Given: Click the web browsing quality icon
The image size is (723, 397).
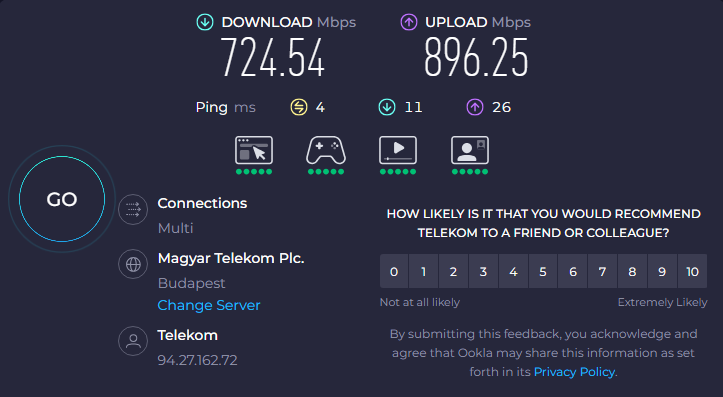Looking at the screenshot, I should (x=254, y=150).
